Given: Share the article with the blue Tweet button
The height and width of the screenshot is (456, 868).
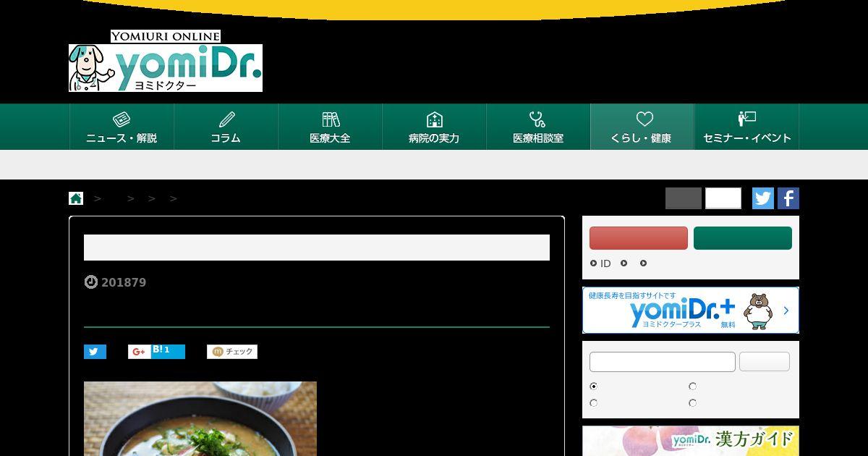Looking at the screenshot, I should (95, 352).
